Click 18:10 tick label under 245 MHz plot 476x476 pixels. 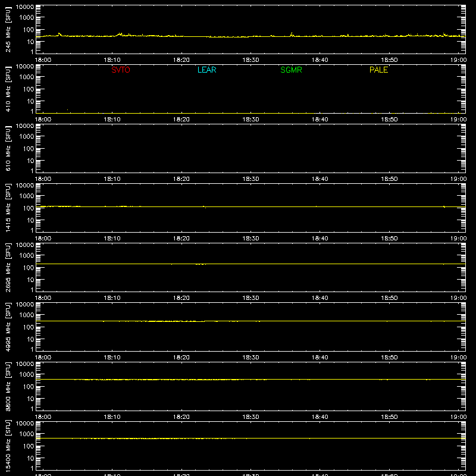112,60
